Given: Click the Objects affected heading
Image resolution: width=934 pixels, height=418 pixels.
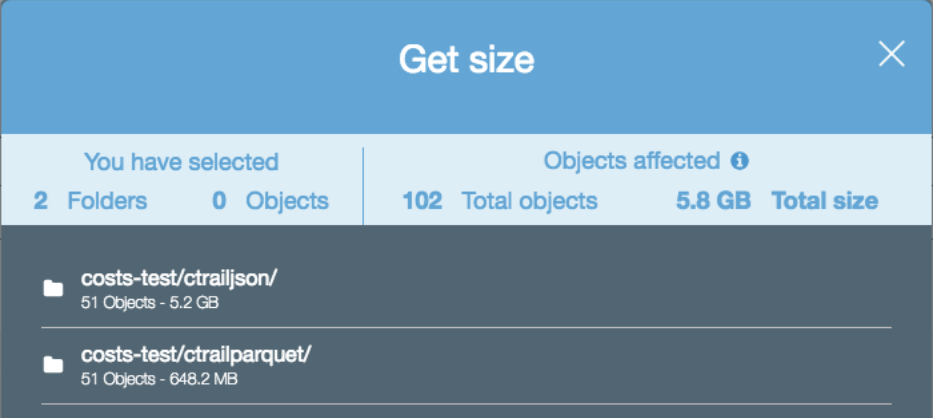Looking at the screenshot, I should pyautogui.click(x=632, y=161).
